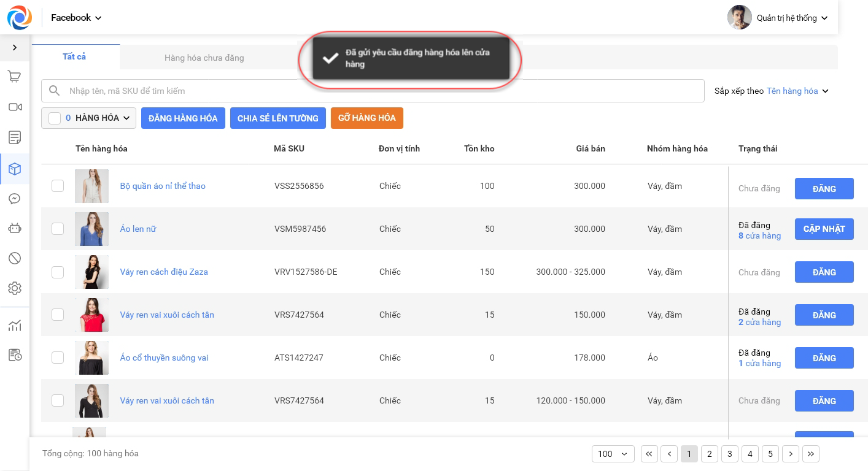Open the reports chart sidebar icon

tap(15, 326)
